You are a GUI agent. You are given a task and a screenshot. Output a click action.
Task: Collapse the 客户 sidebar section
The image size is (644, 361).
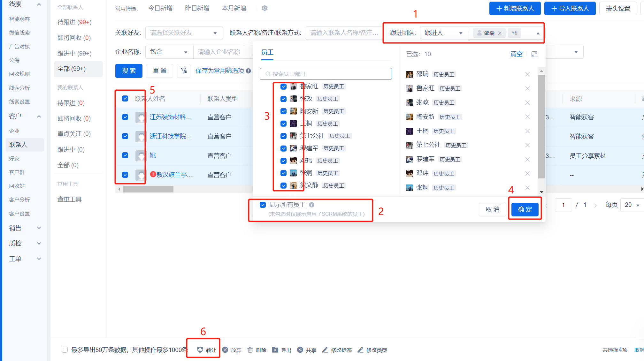coord(39,116)
